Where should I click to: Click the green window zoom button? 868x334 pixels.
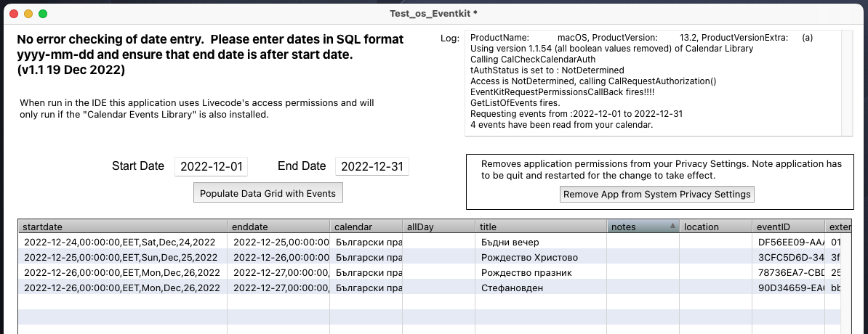click(43, 14)
